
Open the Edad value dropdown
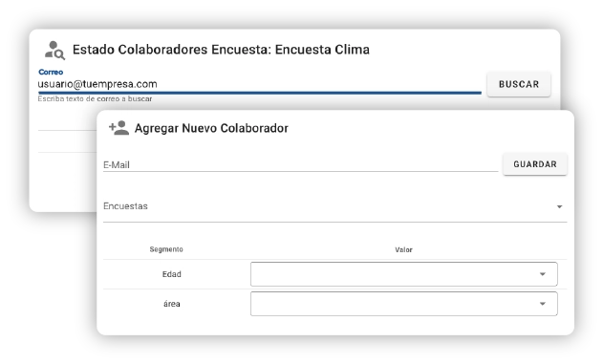click(x=404, y=274)
